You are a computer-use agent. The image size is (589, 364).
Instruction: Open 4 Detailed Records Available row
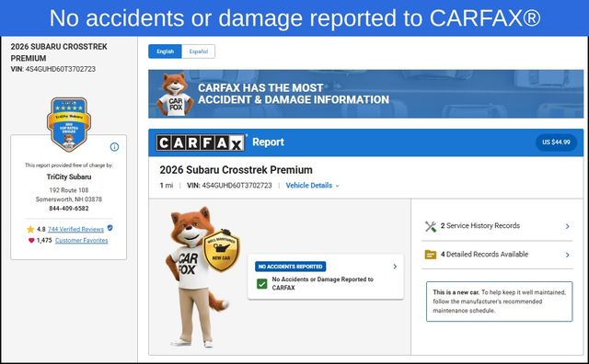[x=497, y=255]
